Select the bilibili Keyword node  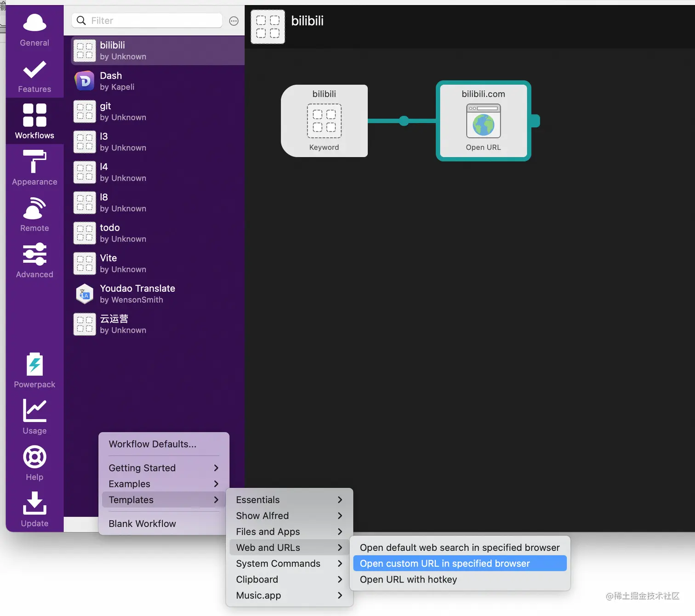[x=324, y=120]
